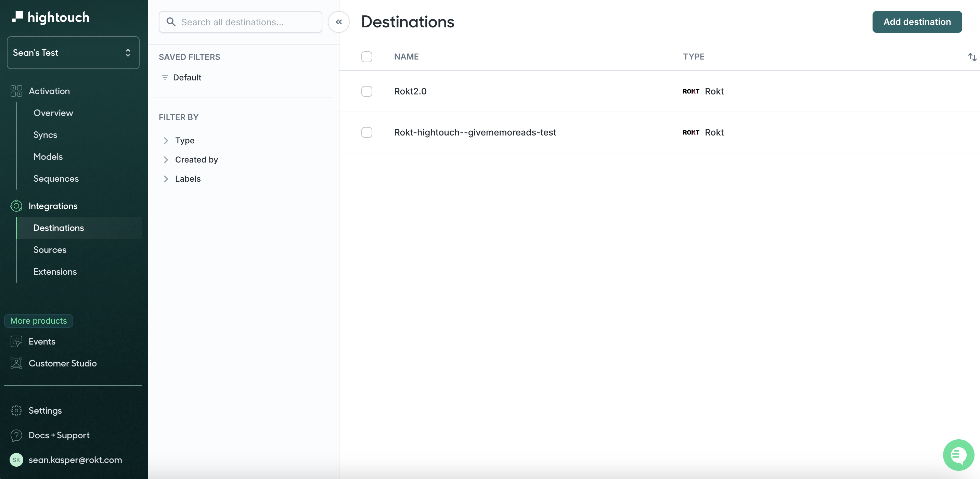Viewport: 980px width, 479px height.
Task: Click the Integrations circular icon
Action: point(16,206)
